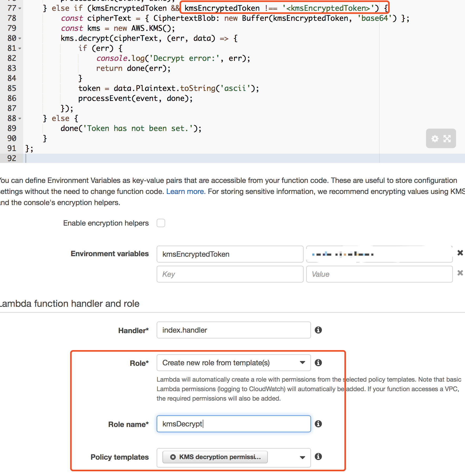Focus the empty Value input field
This screenshot has height=476, width=465.
379,274
